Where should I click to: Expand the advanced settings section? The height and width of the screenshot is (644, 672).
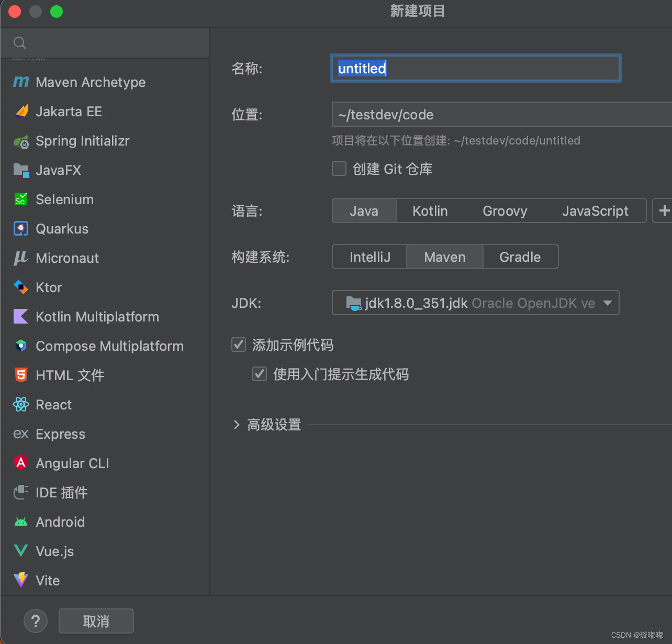pyautogui.click(x=237, y=425)
